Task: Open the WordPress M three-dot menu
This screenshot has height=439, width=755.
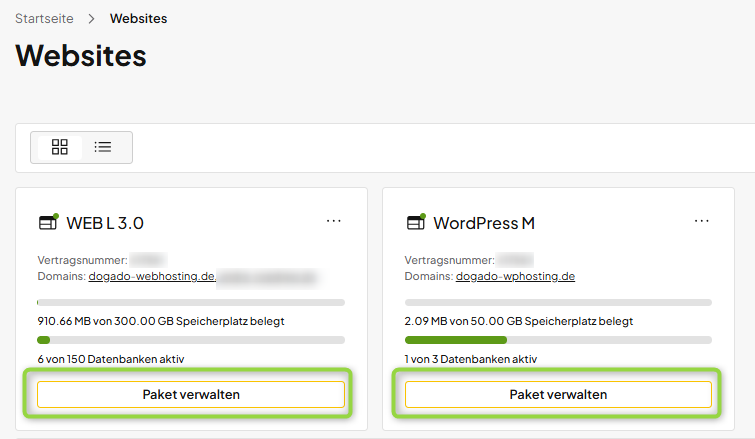Action: point(702,221)
